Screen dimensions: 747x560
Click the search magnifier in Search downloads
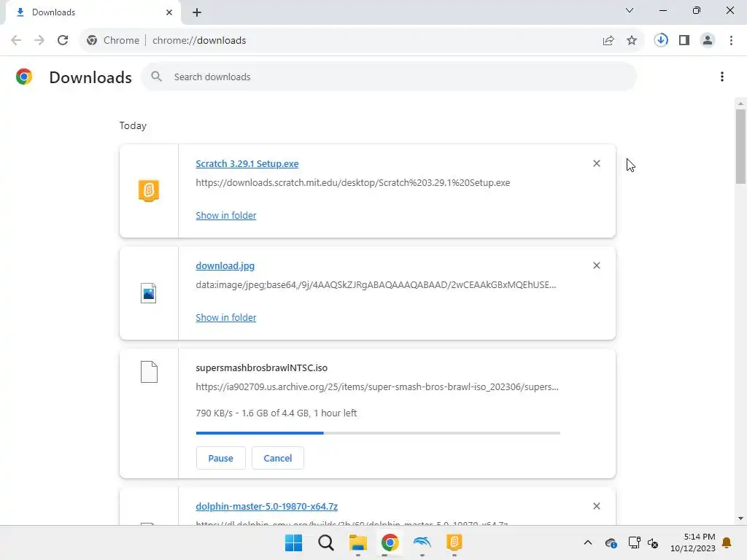click(156, 76)
